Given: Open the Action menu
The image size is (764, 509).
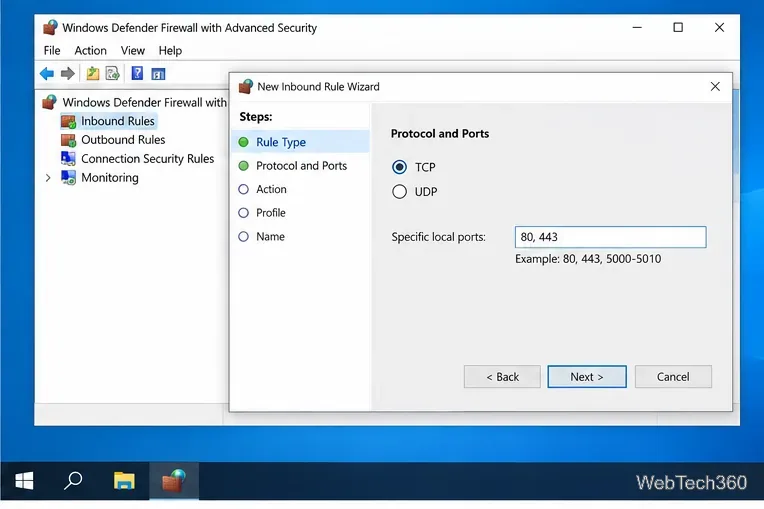Looking at the screenshot, I should [x=90, y=51].
